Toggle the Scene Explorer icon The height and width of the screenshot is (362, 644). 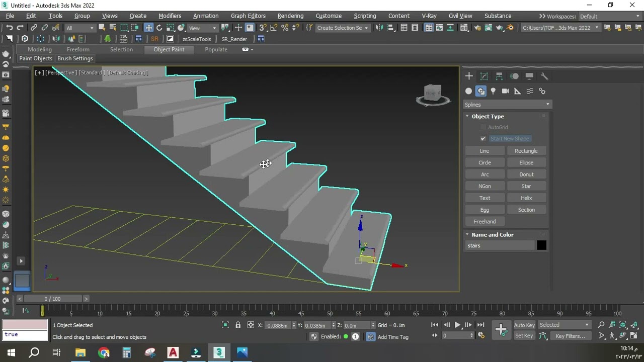[404, 28]
